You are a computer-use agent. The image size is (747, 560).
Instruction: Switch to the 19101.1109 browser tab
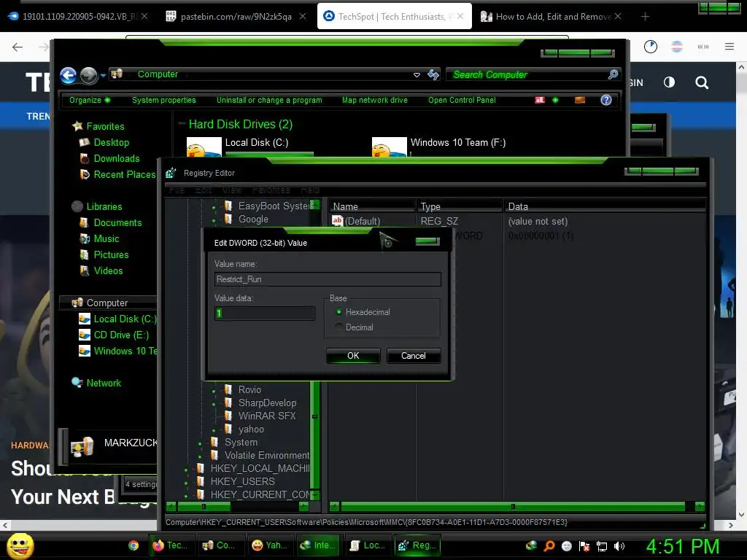(x=78, y=17)
